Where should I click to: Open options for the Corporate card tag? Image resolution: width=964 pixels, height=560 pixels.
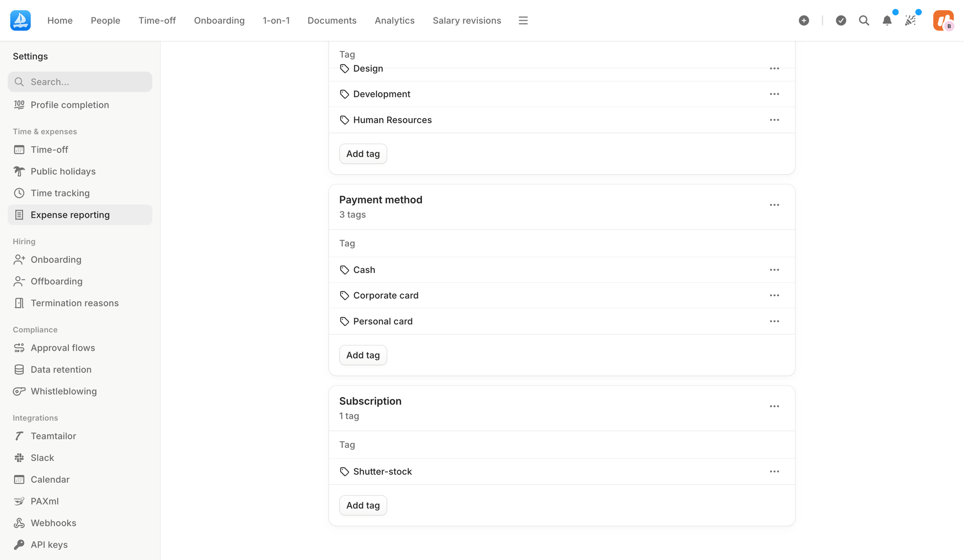click(x=774, y=295)
